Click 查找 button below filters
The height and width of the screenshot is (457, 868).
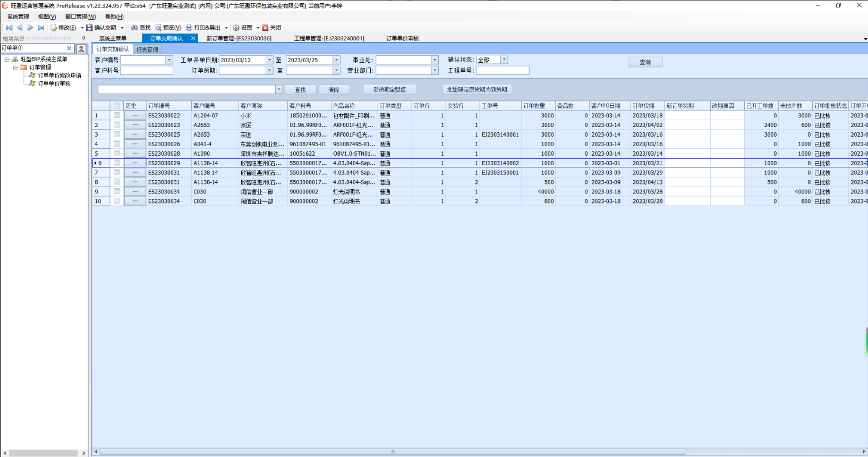[301, 90]
